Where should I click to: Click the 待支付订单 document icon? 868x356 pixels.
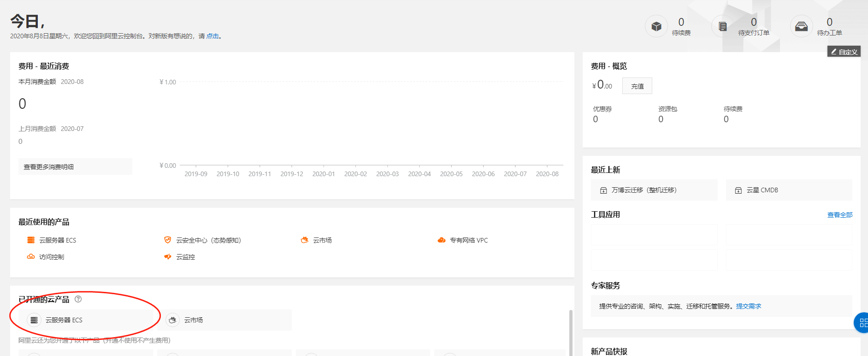pyautogui.click(x=723, y=26)
